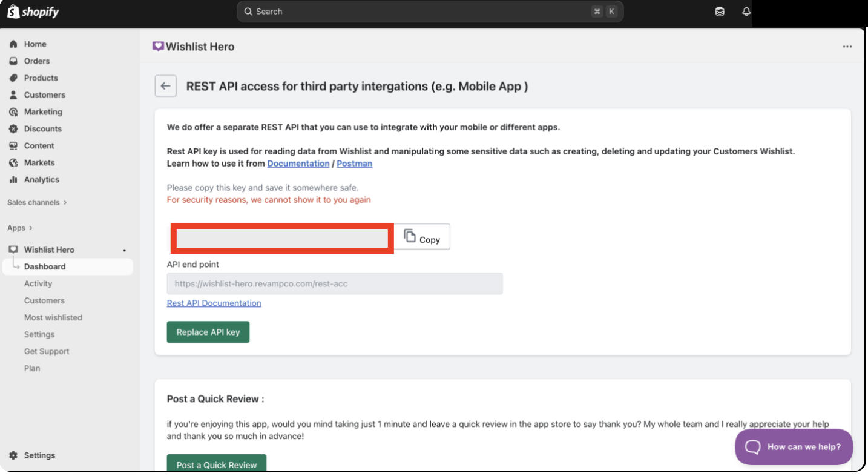Expand the Apps section
The image size is (868, 476).
tap(20, 228)
